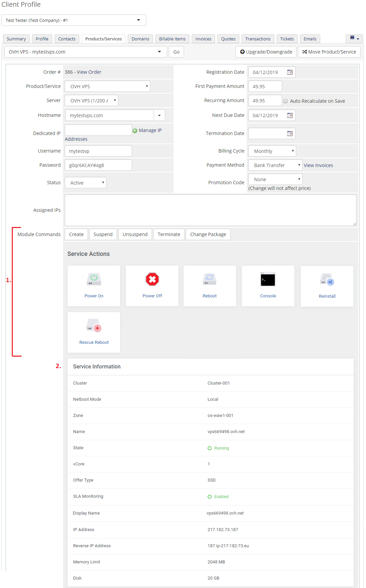Click into the Username field

pyautogui.click(x=98, y=151)
